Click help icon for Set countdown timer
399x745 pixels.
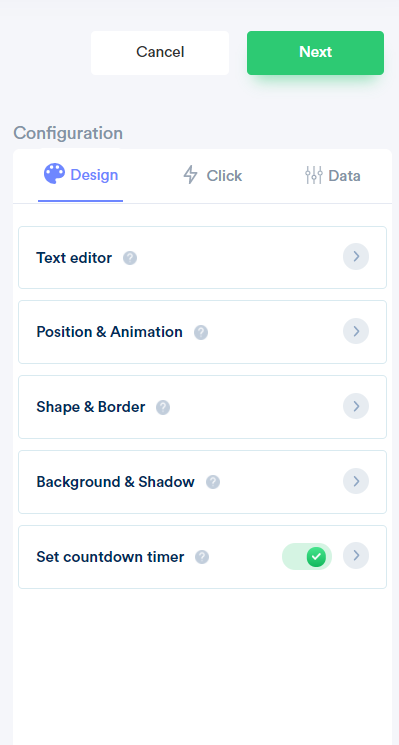[x=202, y=557]
